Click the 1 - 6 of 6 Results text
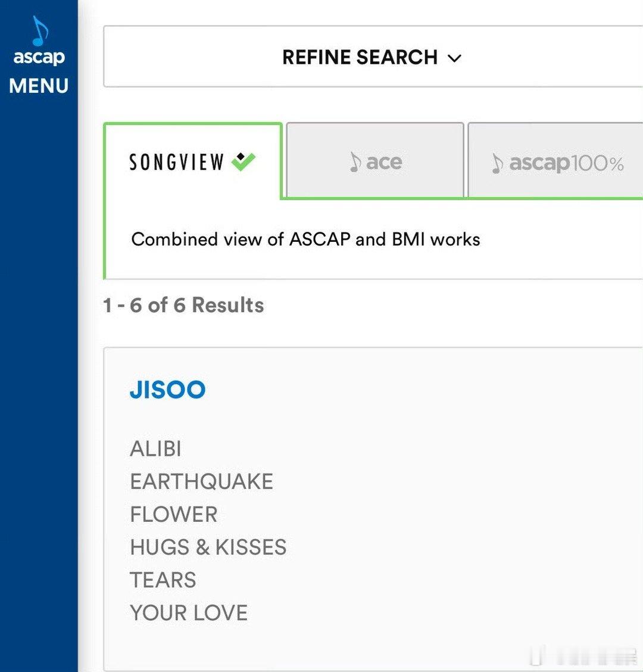The height and width of the screenshot is (672, 643). tap(183, 305)
